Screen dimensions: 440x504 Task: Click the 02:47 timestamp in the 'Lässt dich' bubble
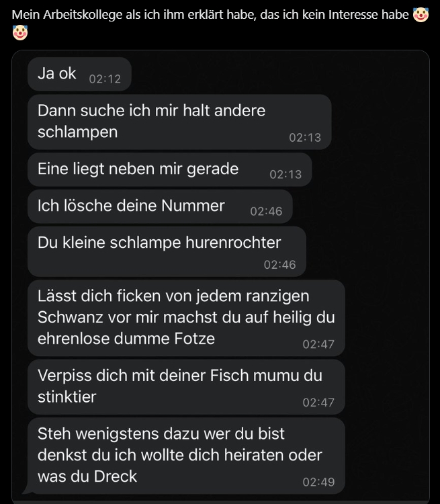click(318, 345)
